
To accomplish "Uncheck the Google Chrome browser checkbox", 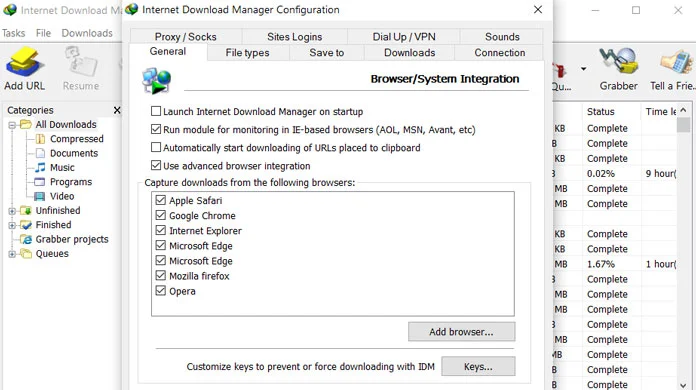I will [161, 215].
